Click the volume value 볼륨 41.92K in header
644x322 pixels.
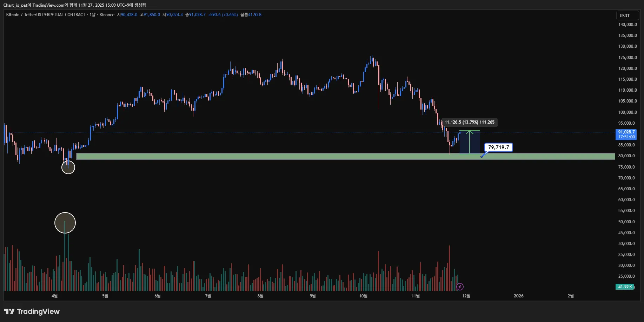251,15
